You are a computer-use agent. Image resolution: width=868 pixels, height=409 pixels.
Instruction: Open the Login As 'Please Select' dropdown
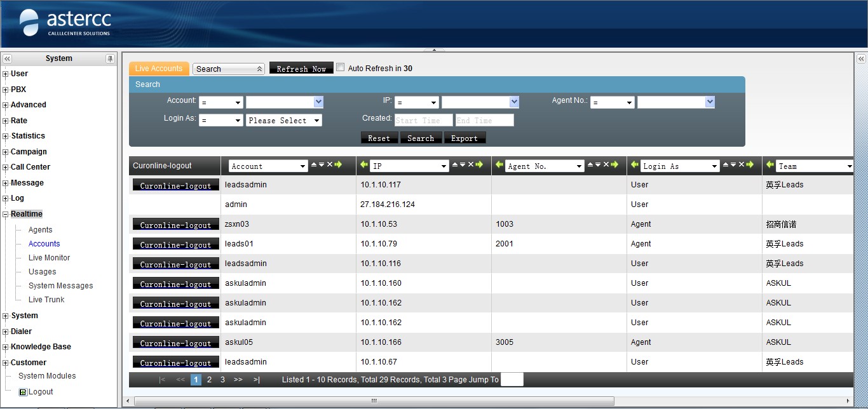[x=283, y=121]
